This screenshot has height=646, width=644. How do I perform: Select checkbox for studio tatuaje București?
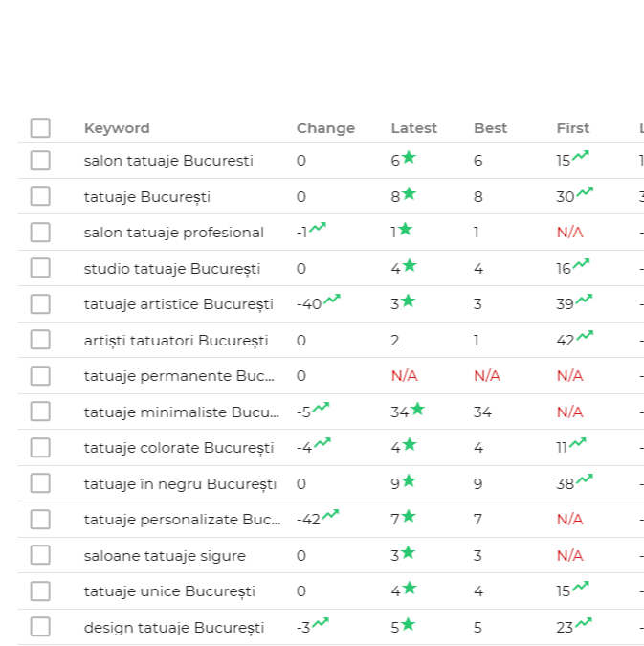coord(40,268)
